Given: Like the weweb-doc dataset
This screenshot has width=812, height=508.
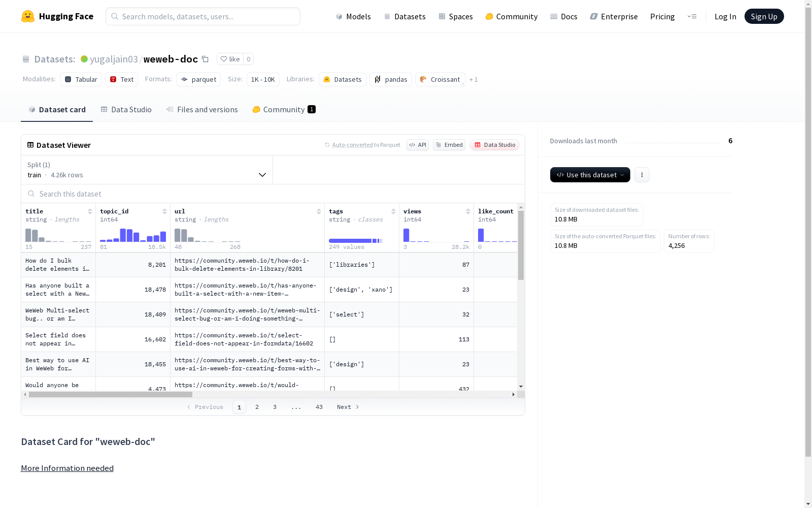Looking at the screenshot, I should click(230, 59).
